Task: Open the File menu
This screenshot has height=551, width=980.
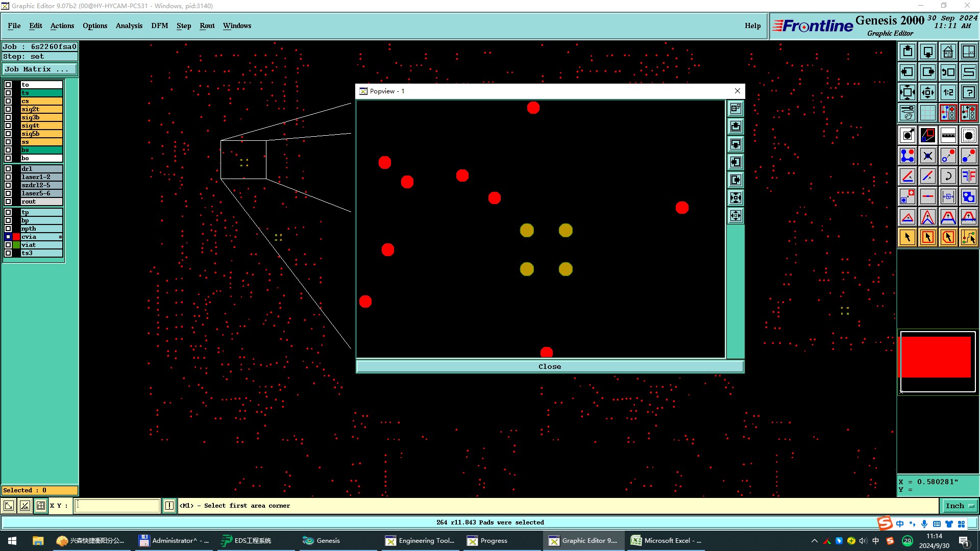Action: (x=14, y=26)
